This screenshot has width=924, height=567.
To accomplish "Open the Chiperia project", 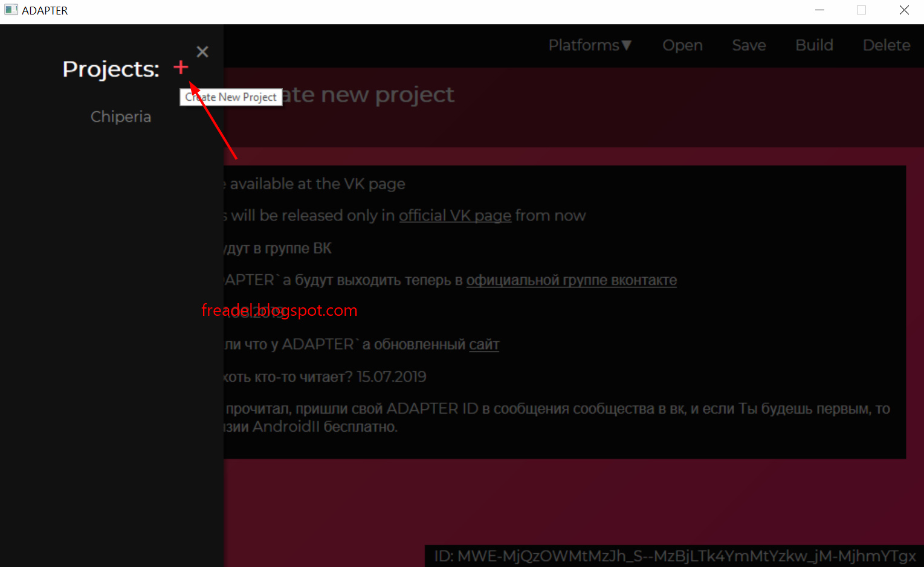I will [121, 117].
